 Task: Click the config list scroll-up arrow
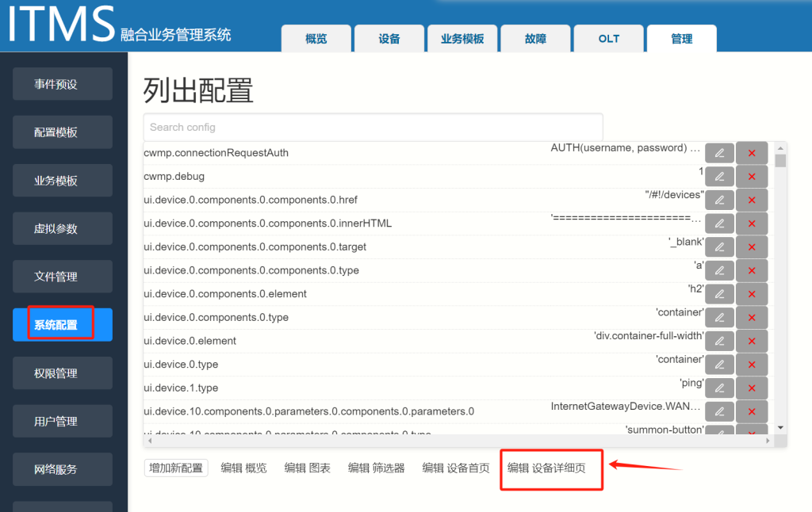click(x=780, y=148)
